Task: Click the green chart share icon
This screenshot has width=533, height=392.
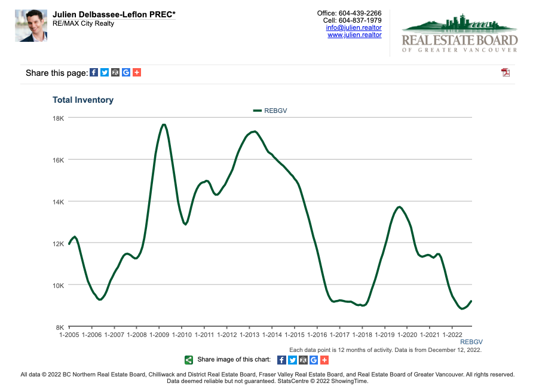Action: [189, 360]
